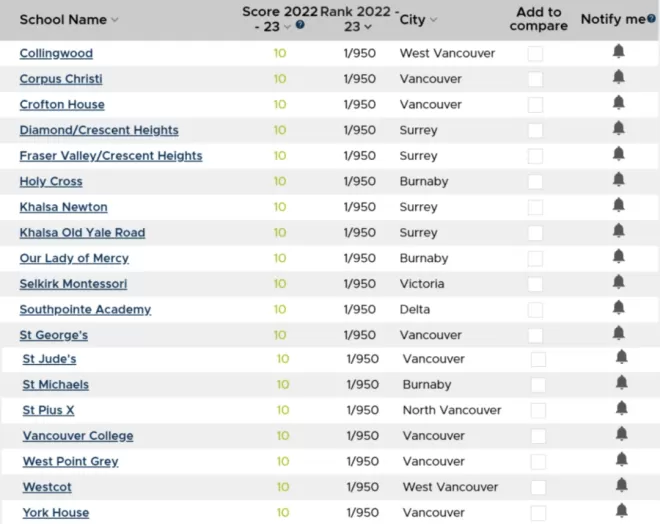Check the compare box for St George's
660x524 pixels.
coord(535,335)
